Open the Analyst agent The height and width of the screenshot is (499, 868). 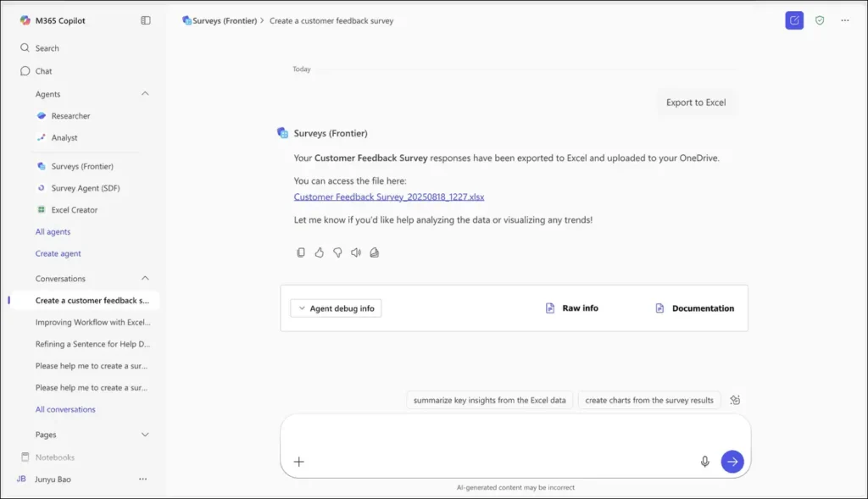point(57,137)
